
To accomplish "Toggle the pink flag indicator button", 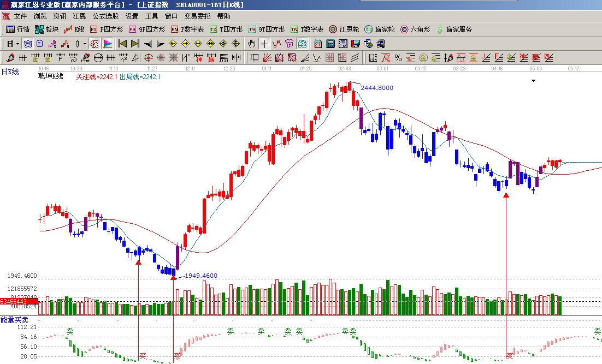I will 108,44.
